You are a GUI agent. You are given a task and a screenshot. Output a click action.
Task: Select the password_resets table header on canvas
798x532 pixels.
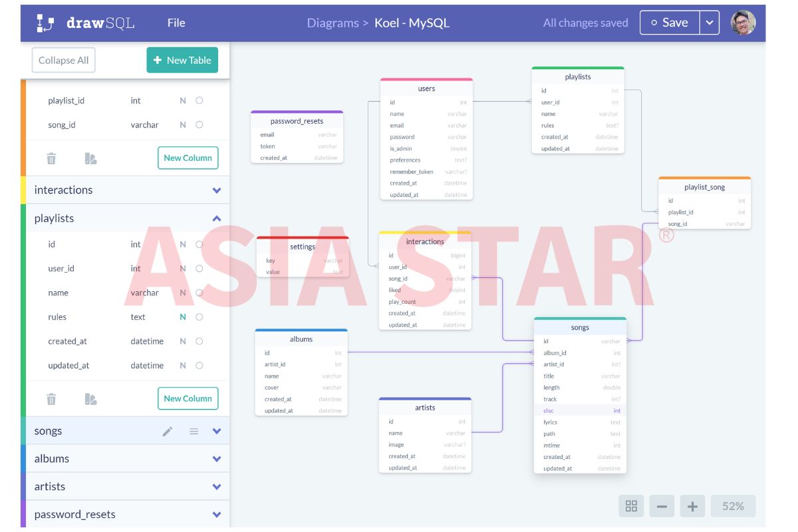(297, 122)
